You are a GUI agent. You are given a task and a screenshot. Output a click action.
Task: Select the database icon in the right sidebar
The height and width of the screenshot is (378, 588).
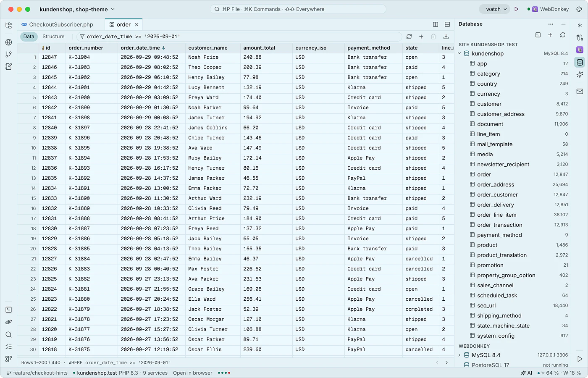tap(580, 63)
